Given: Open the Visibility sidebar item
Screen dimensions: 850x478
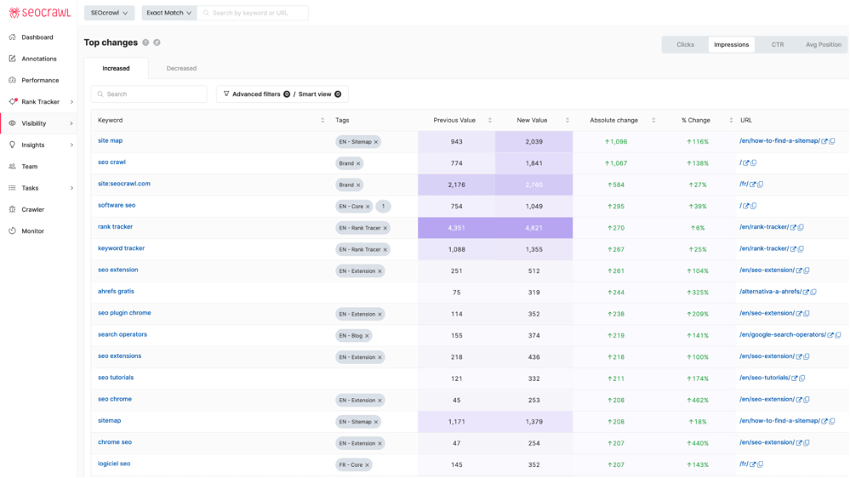Looking at the screenshot, I should tap(34, 124).
